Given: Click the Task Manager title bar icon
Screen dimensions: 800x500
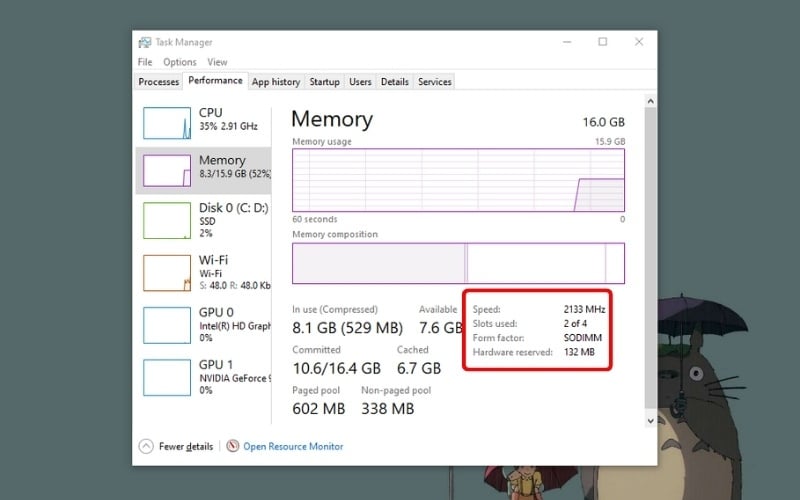Looking at the screenshot, I should tap(145, 42).
